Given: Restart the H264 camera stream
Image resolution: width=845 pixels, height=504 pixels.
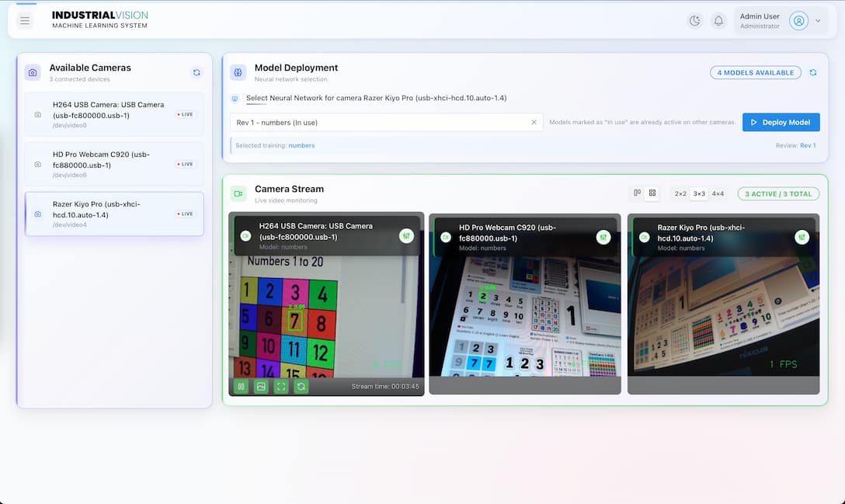Looking at the screenshot, I should tap(301, 386).
